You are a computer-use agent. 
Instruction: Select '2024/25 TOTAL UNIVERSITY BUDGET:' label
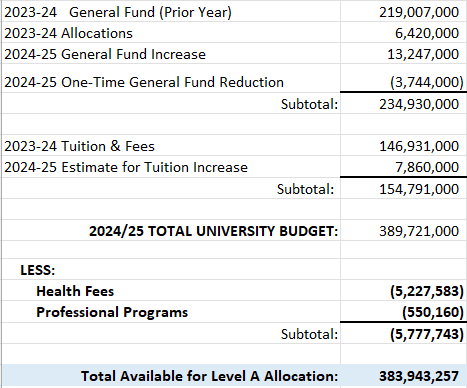(x=214, y=231)
